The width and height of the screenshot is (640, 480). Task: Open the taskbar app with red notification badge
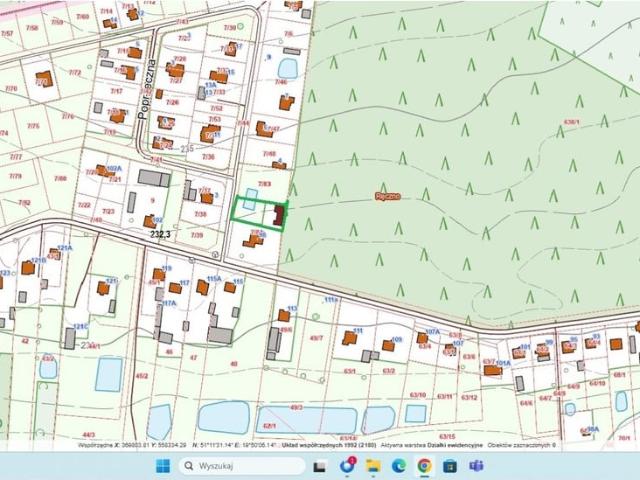click(347, 466)
